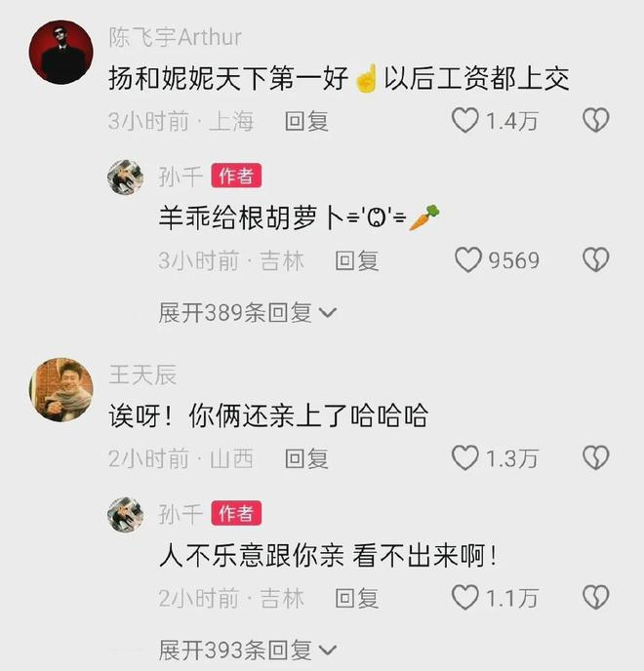Open 王天辰 username link
Viewport: 644px width, 671px height.
[x=142, y=375]
